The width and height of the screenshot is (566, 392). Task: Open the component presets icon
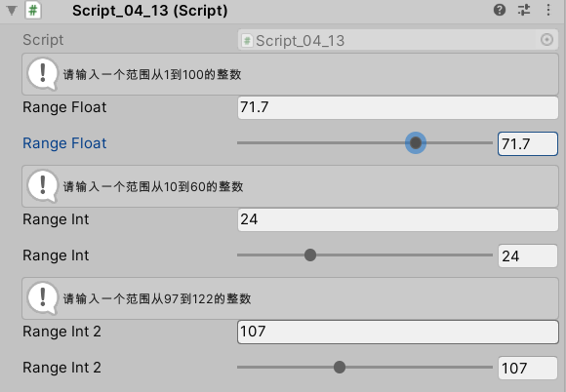[524, 10]
